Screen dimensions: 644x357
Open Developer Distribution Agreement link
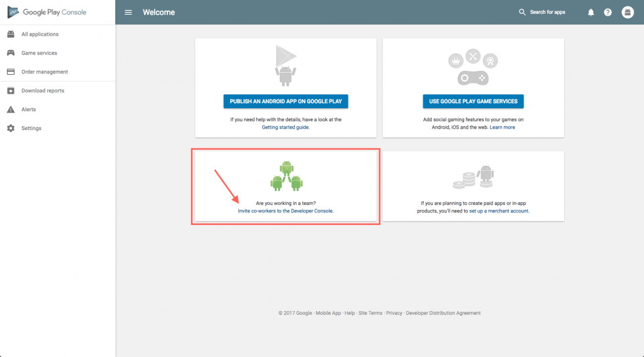[443, 313]
